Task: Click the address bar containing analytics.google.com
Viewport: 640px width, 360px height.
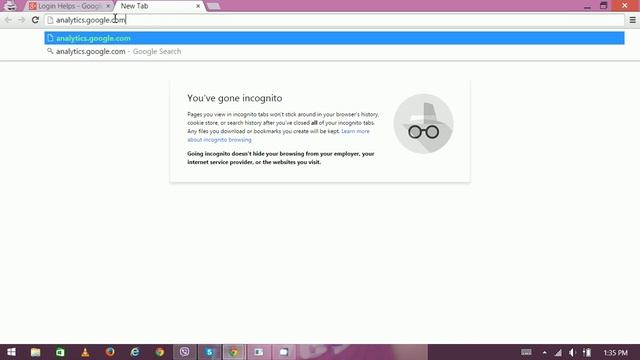Action: (335, 20)
